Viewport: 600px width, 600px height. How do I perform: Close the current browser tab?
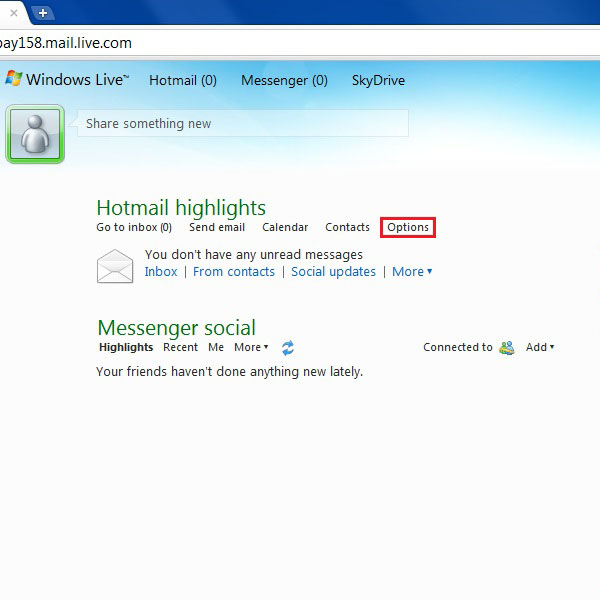(14, 13)
